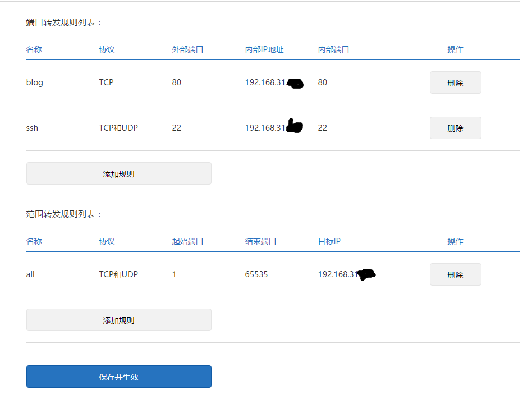Delete the ssh port forwarding rule

pyautogui.click(x=455, y=128)
